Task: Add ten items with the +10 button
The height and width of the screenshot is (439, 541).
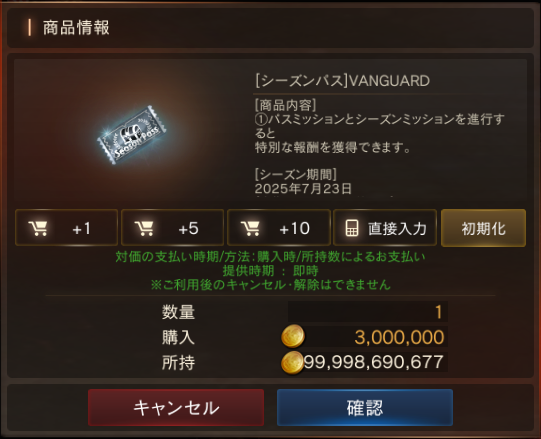Action: point(279,228)
